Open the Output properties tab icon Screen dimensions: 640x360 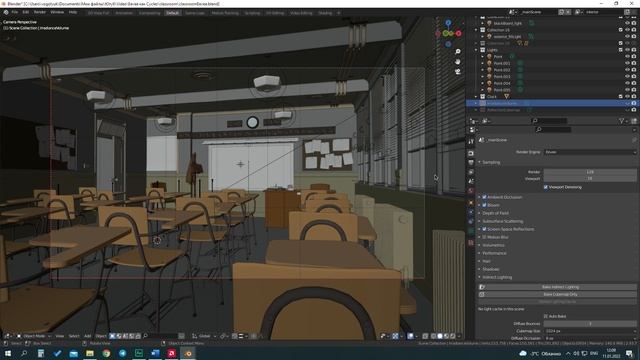tap(471, 162)
